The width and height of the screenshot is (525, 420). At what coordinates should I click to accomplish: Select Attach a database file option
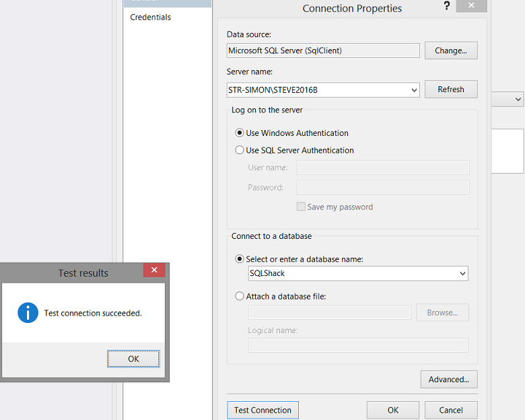coord(240,296)
